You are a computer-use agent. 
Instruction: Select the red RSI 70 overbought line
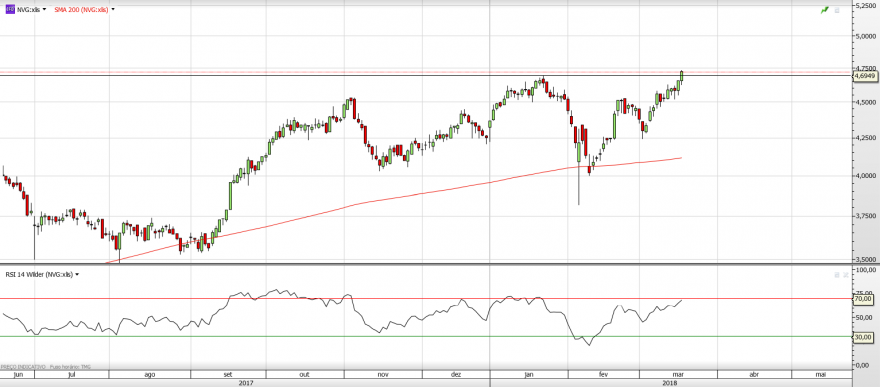tap(425, 298)
